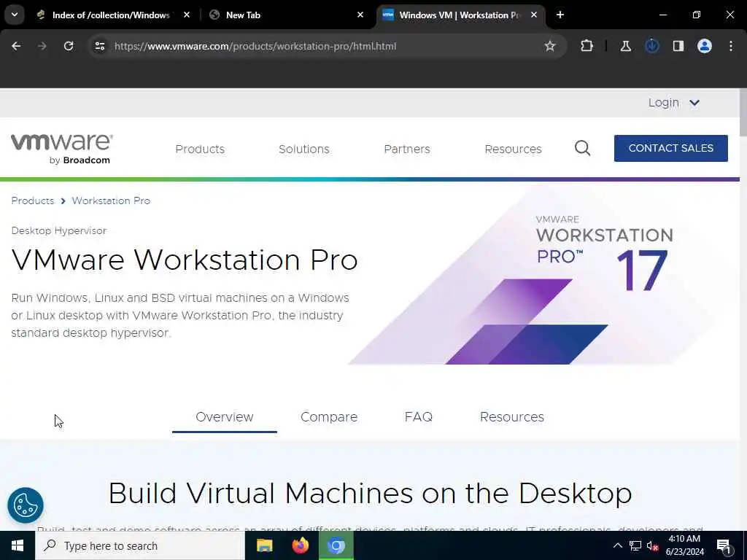This screenshot has width=747, height=560.
Task: Click the page vertical scrollbar thumb
Action: coord(743,112)
